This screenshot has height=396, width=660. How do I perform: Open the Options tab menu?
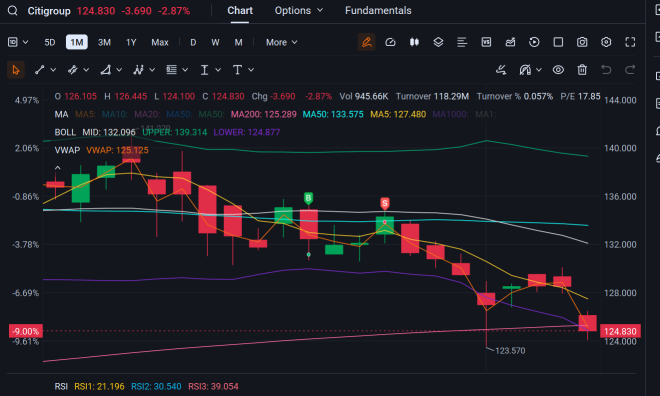click(299, 11)
